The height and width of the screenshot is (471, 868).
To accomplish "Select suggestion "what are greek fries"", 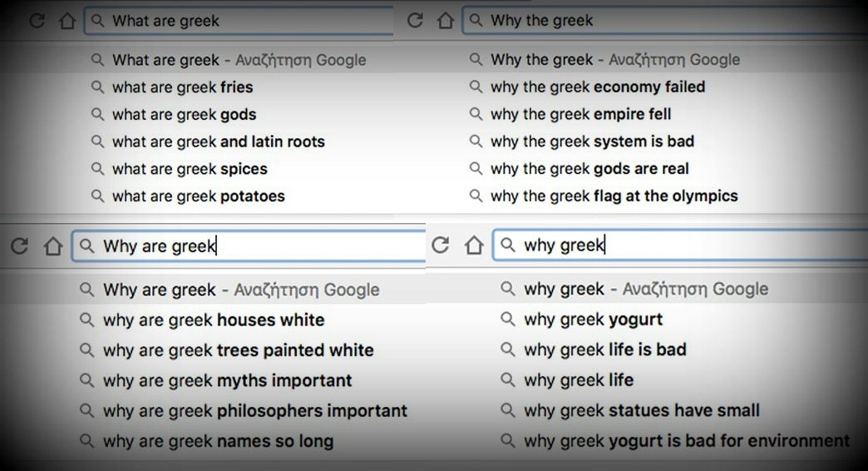I will [x=182, y=87].
